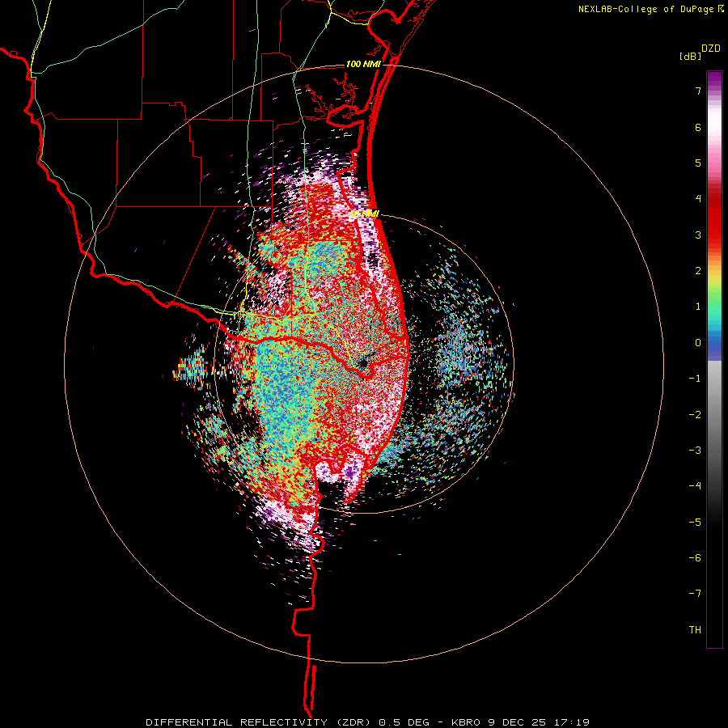Click the color scale value 3
The image size is (728, 728).
(x=698, y=235)
